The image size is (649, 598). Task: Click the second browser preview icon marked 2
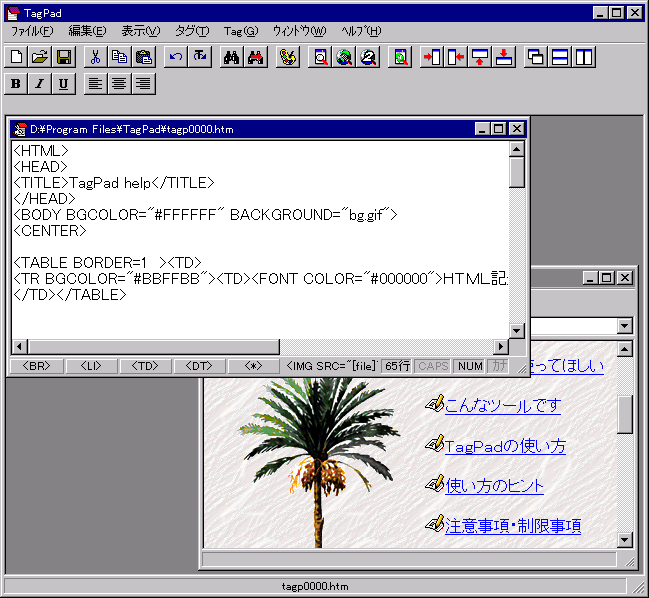tap(368, 57)
